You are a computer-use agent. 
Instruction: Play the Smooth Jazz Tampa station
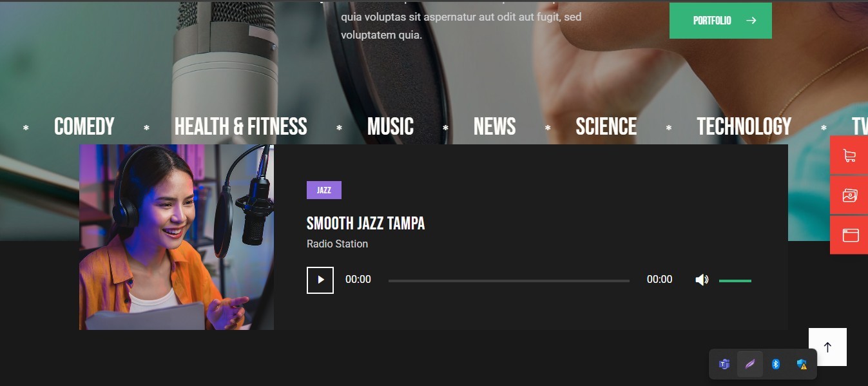[320, 280]
